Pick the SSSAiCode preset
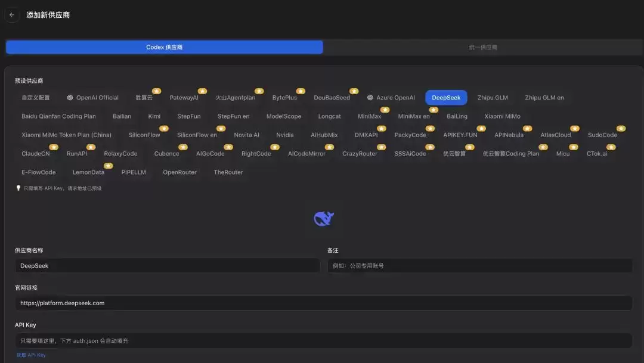 [x=410, y=154]
